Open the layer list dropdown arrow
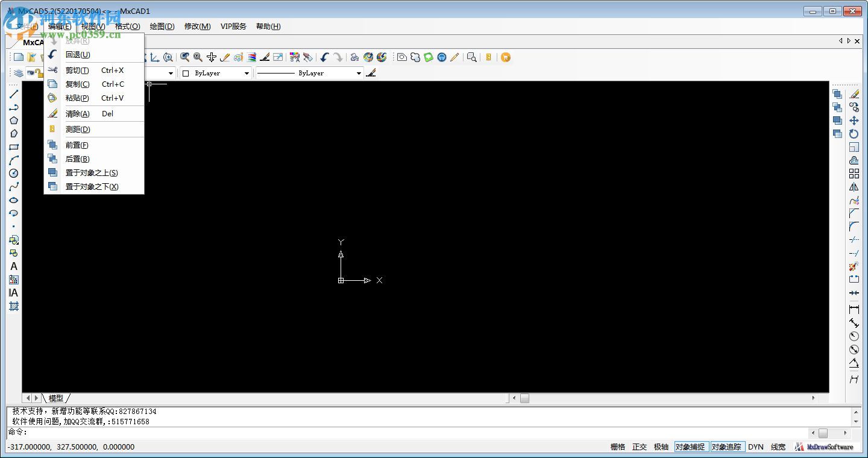868x458 pixels. [x=171, y=74]
